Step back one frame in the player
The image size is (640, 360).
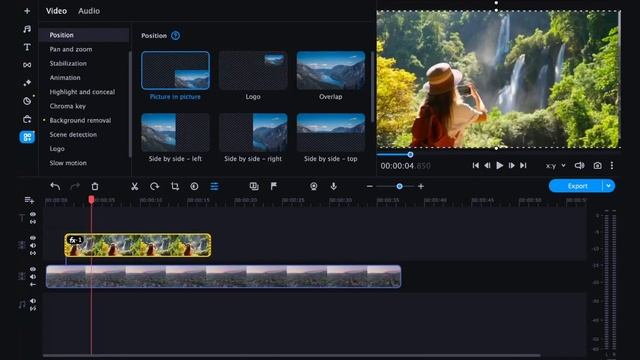click(x=487, y=165)
